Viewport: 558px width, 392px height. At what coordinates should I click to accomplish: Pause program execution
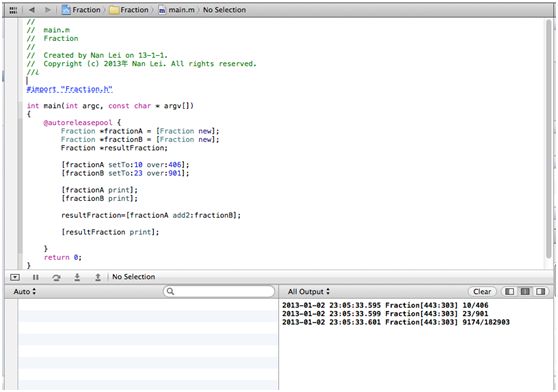coord(36,277)
